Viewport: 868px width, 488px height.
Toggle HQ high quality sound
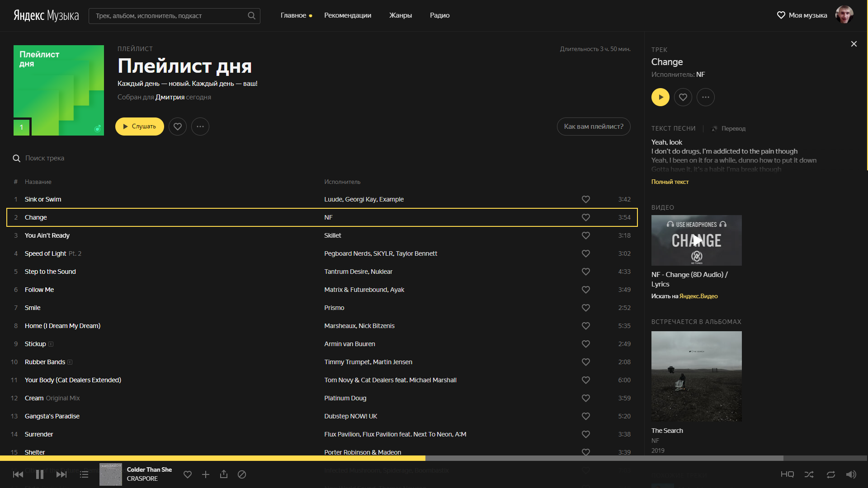tap(787, 474)
